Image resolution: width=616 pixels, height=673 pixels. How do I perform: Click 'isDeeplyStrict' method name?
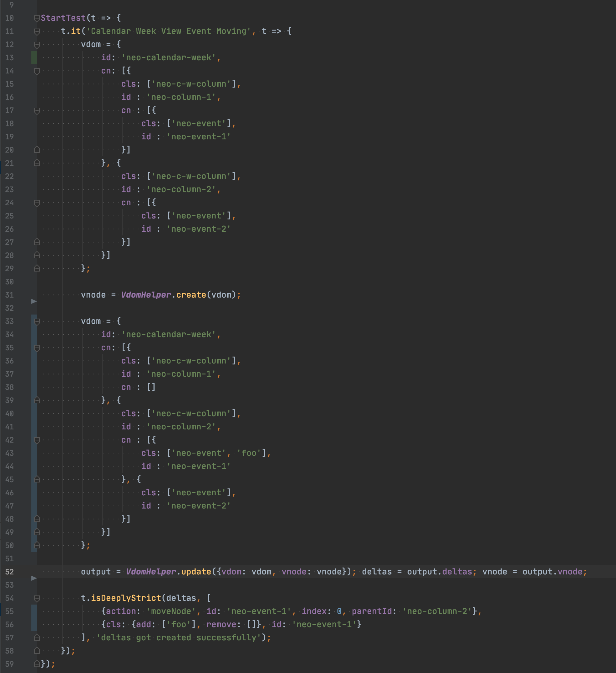click(126, 598)
